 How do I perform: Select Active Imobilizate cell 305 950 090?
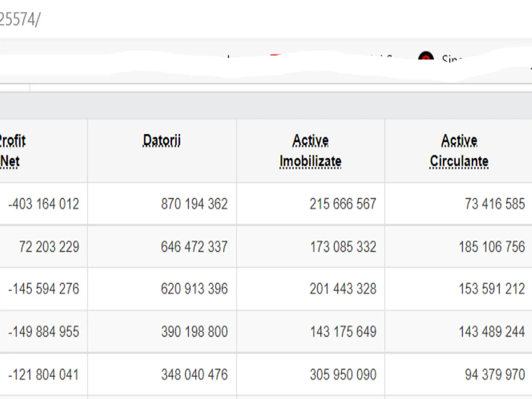click(343, 375)
